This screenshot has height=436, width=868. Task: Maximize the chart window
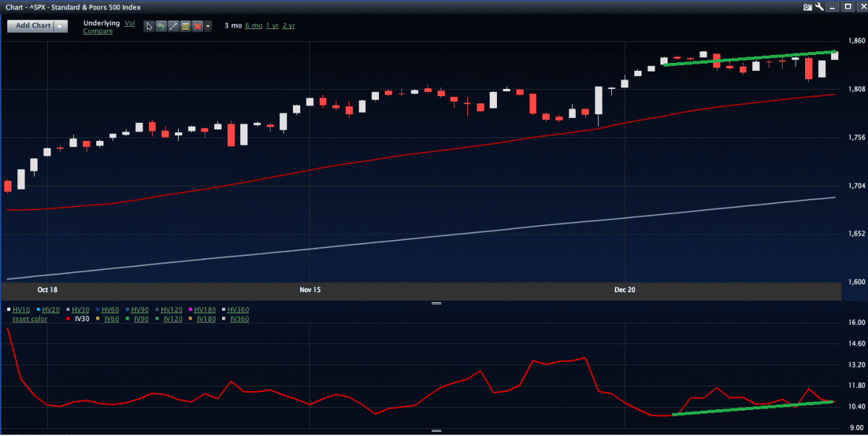(x=846, y=7)
